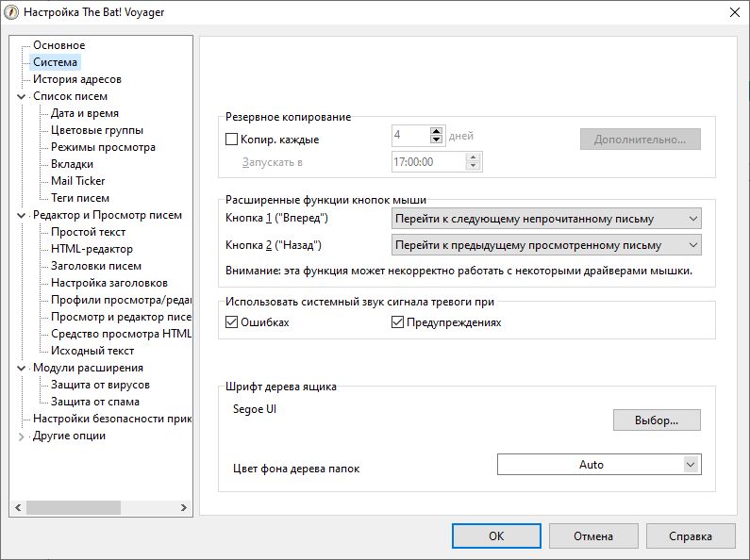Open Цветовые группы settings
The width and height of the screenshot is (750, 560).
pos(97,130)
